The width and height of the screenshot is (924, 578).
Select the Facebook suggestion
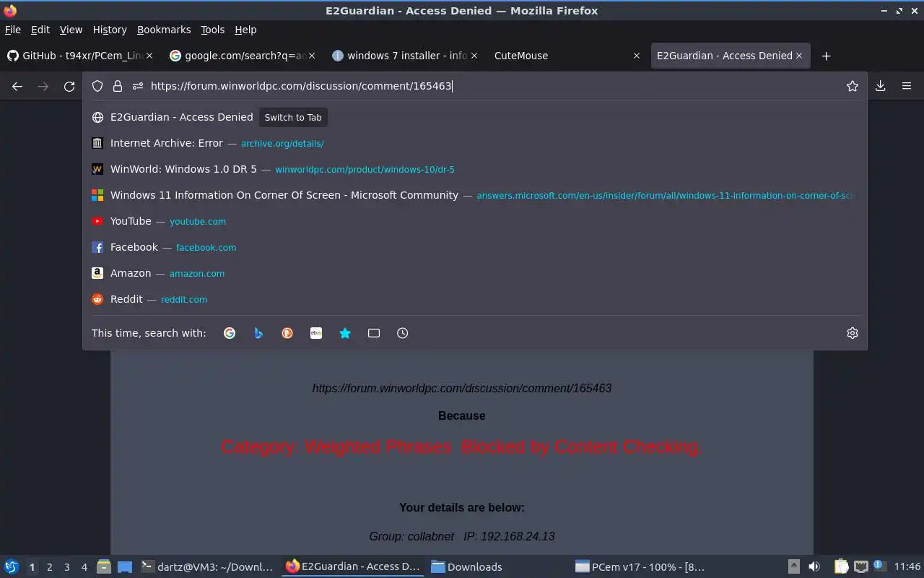475,247
